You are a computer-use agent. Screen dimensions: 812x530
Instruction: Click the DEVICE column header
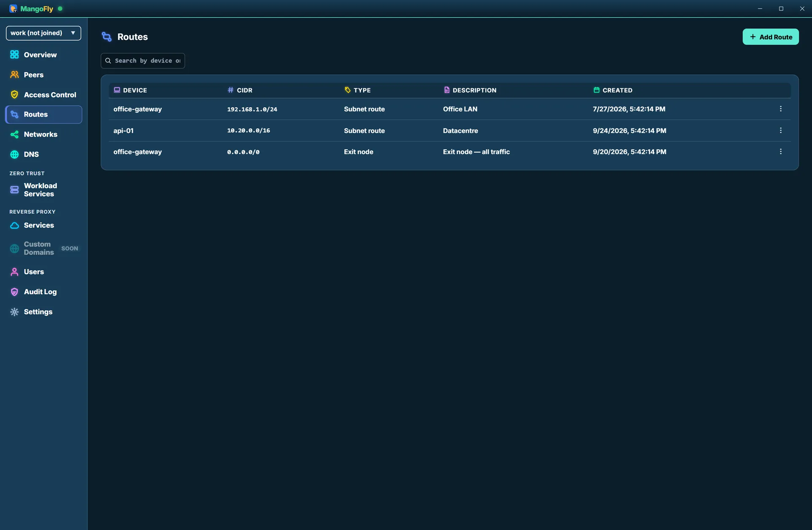(x=130, y=90)
